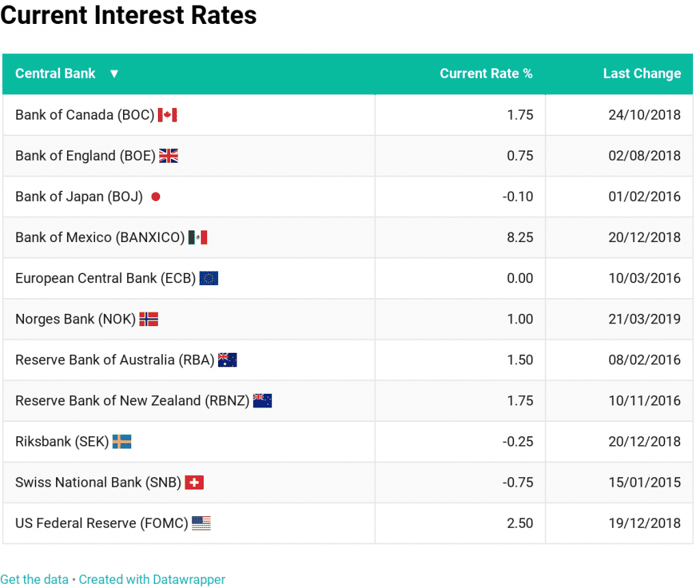Click the New Zealand flag icon
Image resolution: width=700 pixels, height=588 pixels.
point(262,401)
